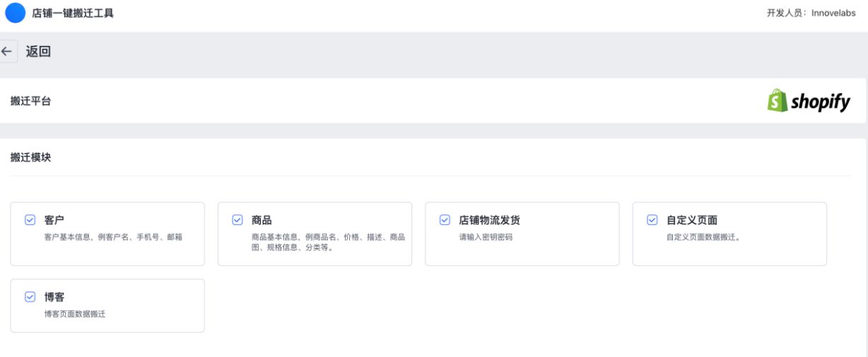
Task: Deselect the 自定义页面 checkbox
Action: [652, 220]
